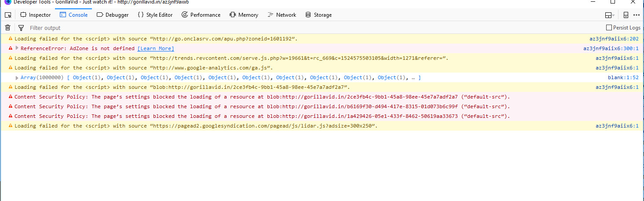Select the onclasrv.com loading failed message

(x=156, y=39)
